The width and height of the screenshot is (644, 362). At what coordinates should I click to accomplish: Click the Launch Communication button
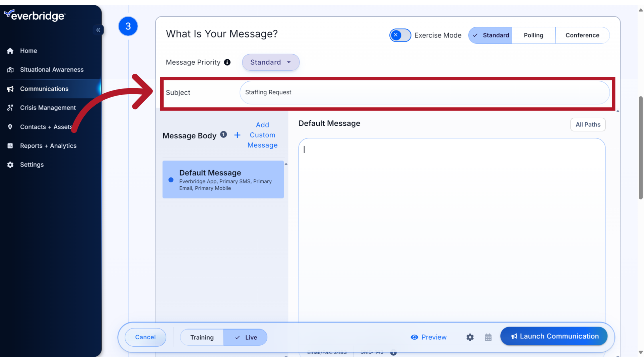pos(554,336)
